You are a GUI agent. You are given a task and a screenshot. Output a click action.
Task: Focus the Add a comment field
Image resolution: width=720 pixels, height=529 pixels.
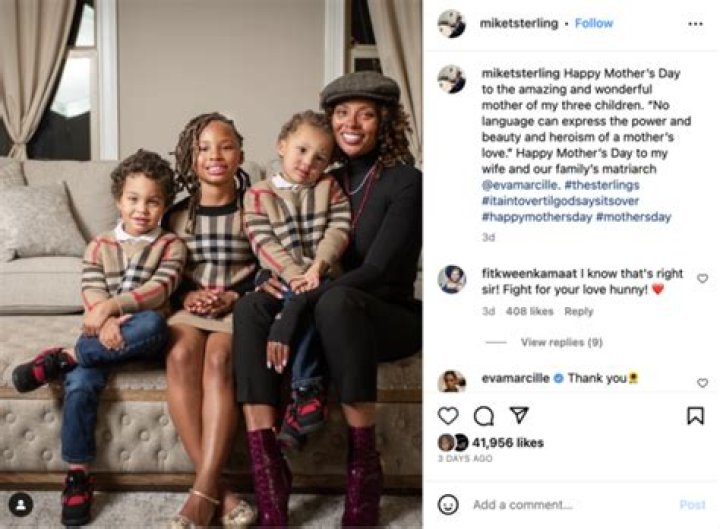click(569, 505)
